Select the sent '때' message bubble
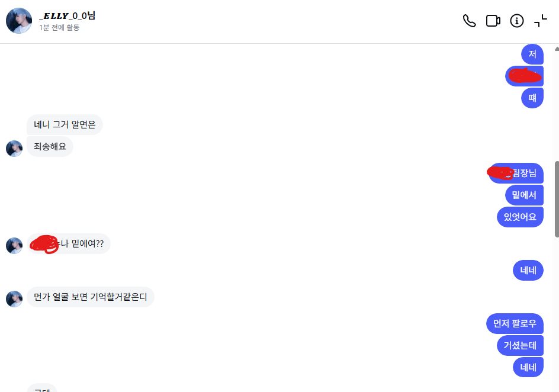Viewport: 559px width, 392px height. tap(532, 98)
